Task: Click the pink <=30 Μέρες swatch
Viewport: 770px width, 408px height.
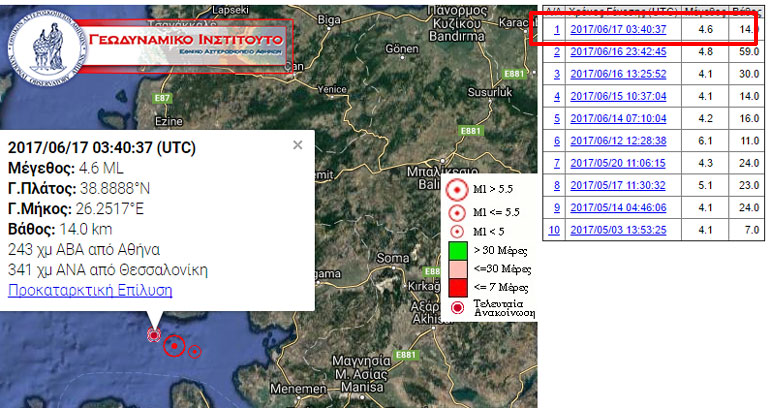Action: point(458,269)
